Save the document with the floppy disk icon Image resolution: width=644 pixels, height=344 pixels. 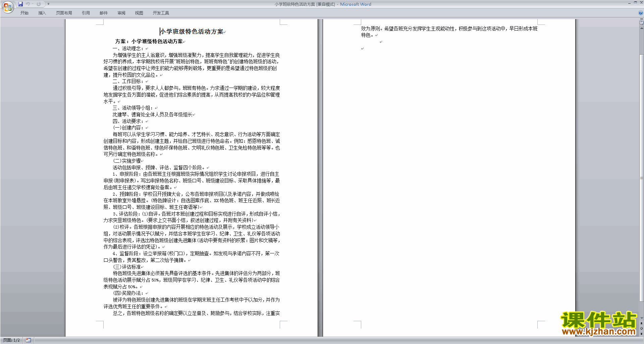click(x=20, y=4)
